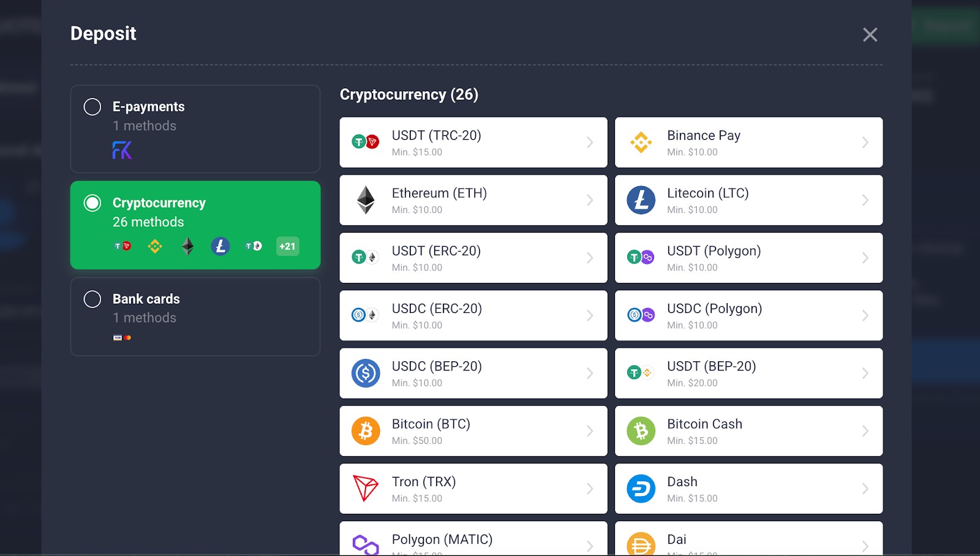Screen dimensions: 980x556
Task: Click the 'Cryptocurrency (26)' heading
Action: (409, 94)
